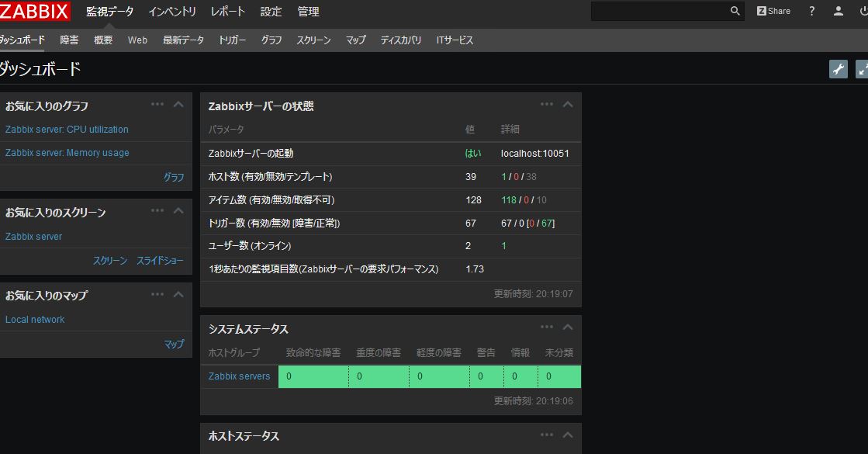Viewport: 868px width, 454px height.
Task: Open the Local network map link
Action: (x=35, y=319)
